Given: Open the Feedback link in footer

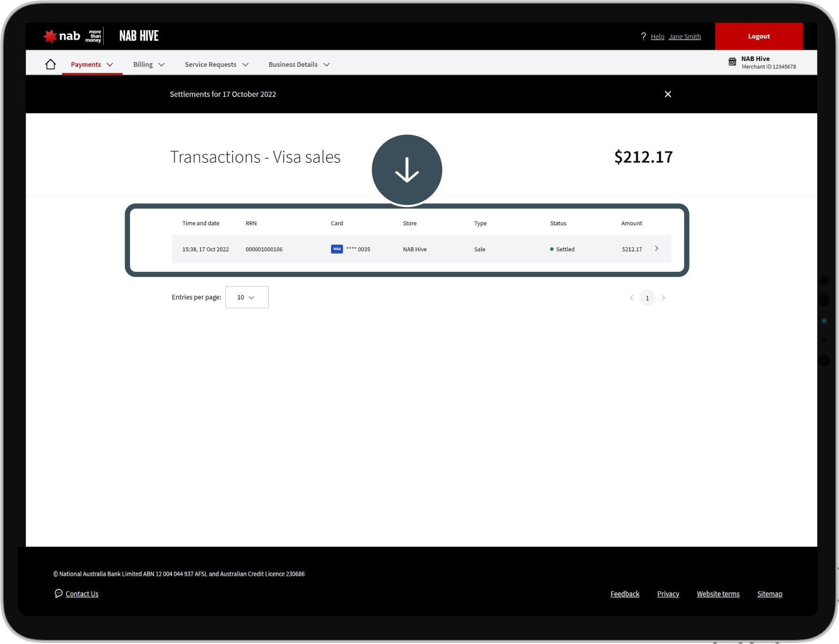Looking at the screenshot, I should (625, 594).
